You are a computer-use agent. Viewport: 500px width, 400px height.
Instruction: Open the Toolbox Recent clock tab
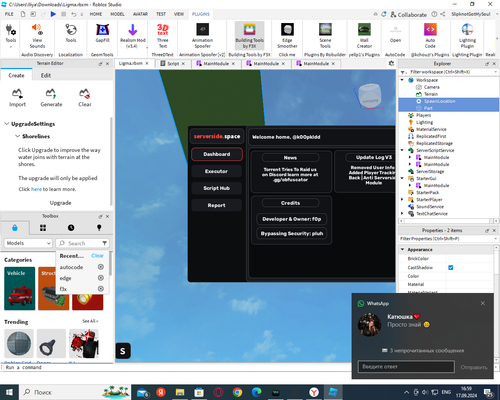[x=71, y=228]
